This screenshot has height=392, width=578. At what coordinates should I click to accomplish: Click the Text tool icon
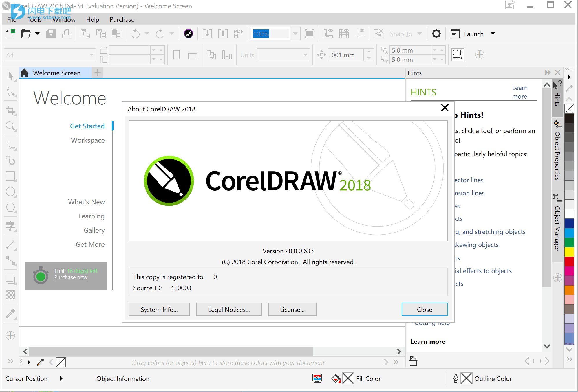coord(10,226)
